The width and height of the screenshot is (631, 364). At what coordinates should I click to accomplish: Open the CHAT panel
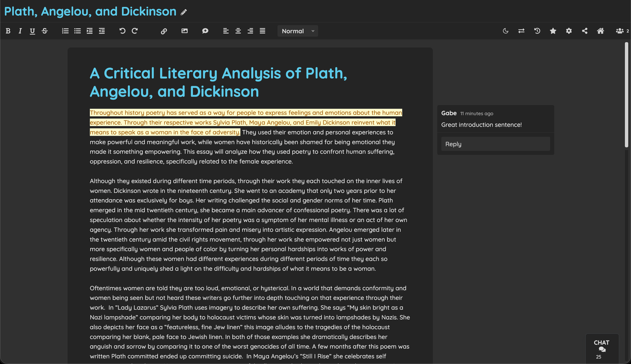coord(601,348)
